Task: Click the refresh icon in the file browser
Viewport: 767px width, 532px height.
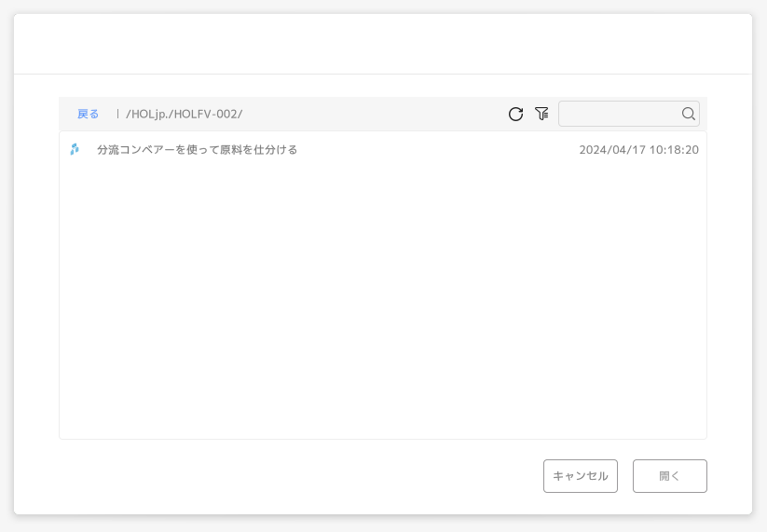Action: (515, 114)
